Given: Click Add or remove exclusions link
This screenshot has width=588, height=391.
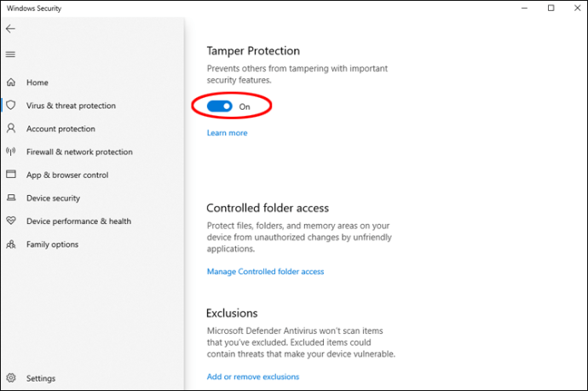Looking at the screenshot, I should 252,377.
